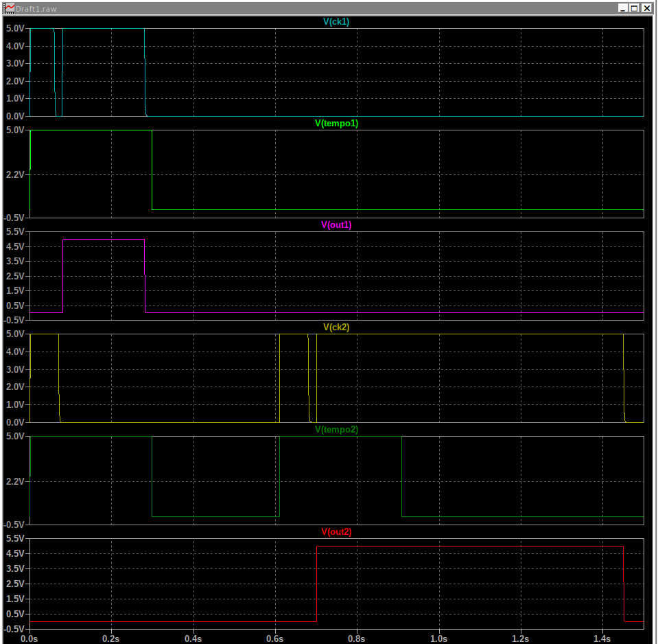Click the 0.2s time axis label
The image size is (658, 644).
click(110, 639)
